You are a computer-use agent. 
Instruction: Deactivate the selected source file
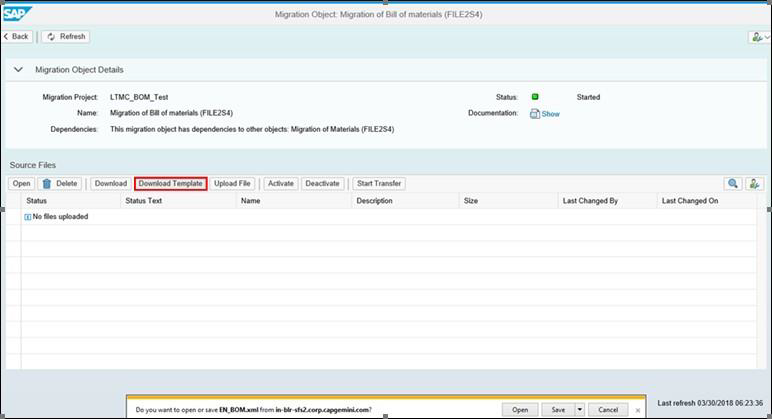322,184
